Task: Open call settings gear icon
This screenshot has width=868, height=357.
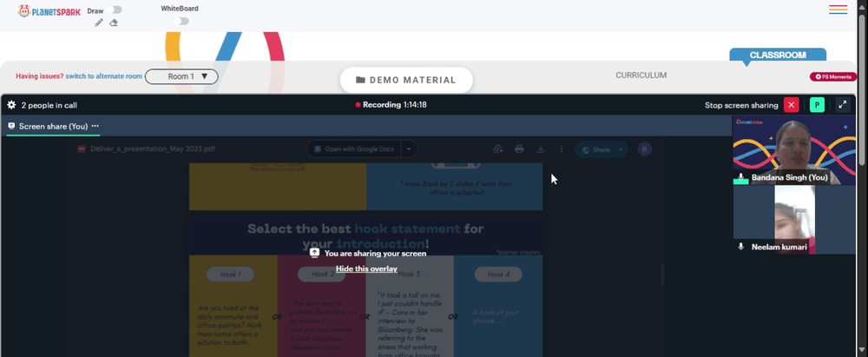Action: pyautogui.click(x=11, y=105)
